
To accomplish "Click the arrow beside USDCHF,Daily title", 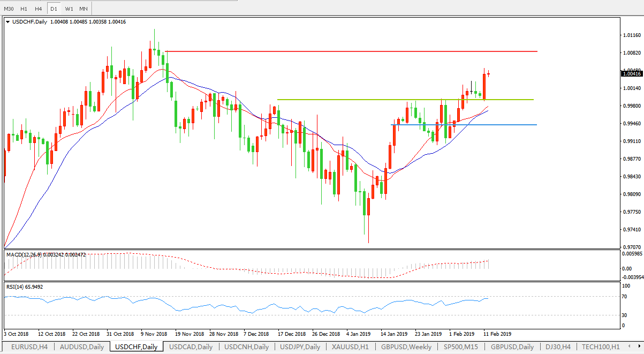I will pos(7,21).
